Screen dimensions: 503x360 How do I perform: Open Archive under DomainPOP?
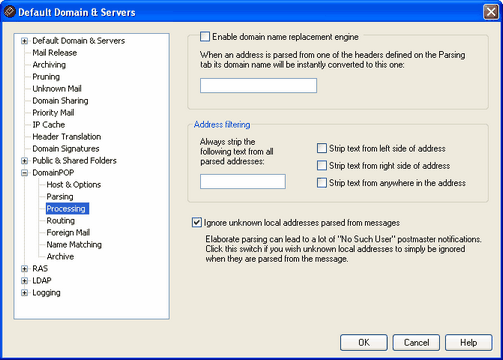pos(60,257)
